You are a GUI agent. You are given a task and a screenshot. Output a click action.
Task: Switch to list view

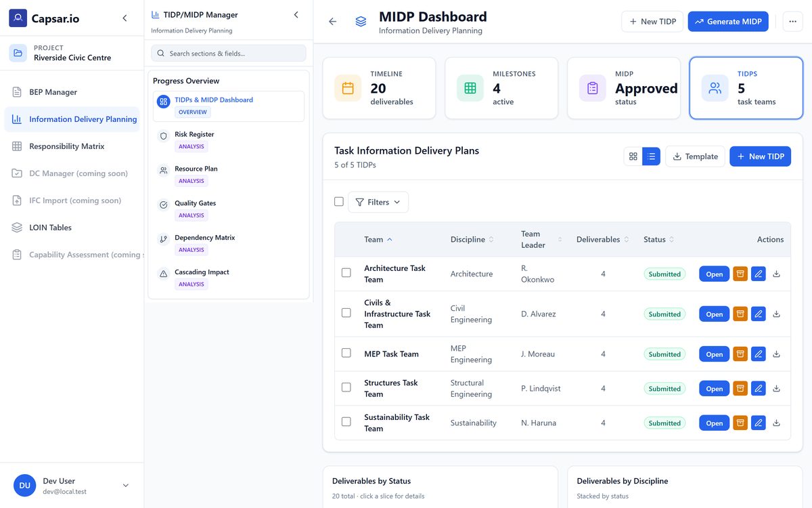(x=651, y=156)
